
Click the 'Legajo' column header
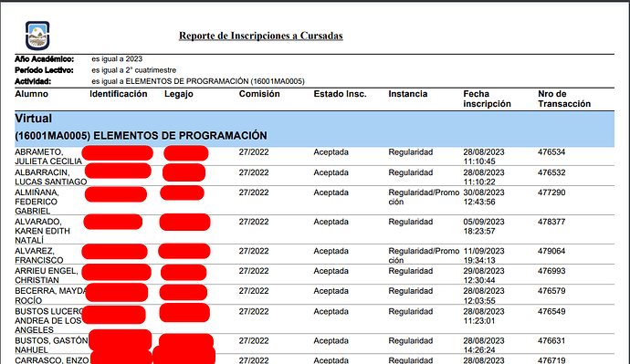pos(179,94)
